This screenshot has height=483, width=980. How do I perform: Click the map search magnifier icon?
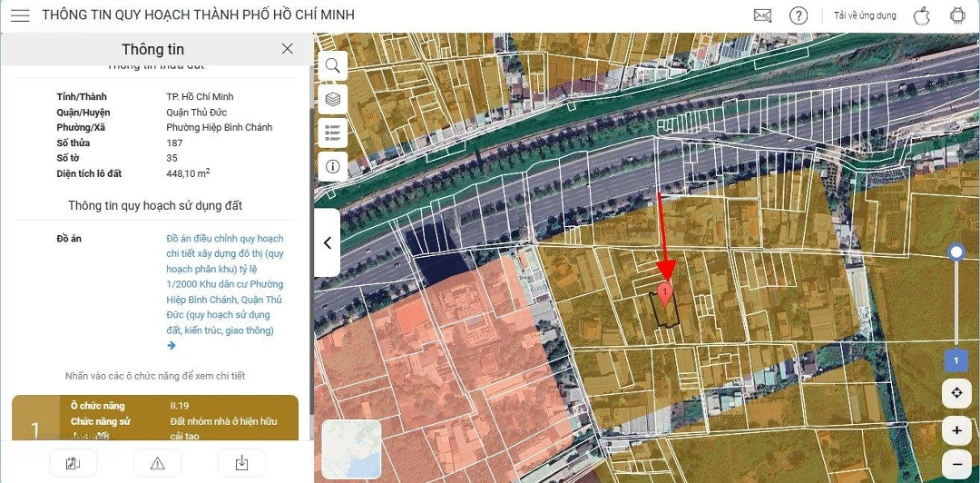(332, 65)
